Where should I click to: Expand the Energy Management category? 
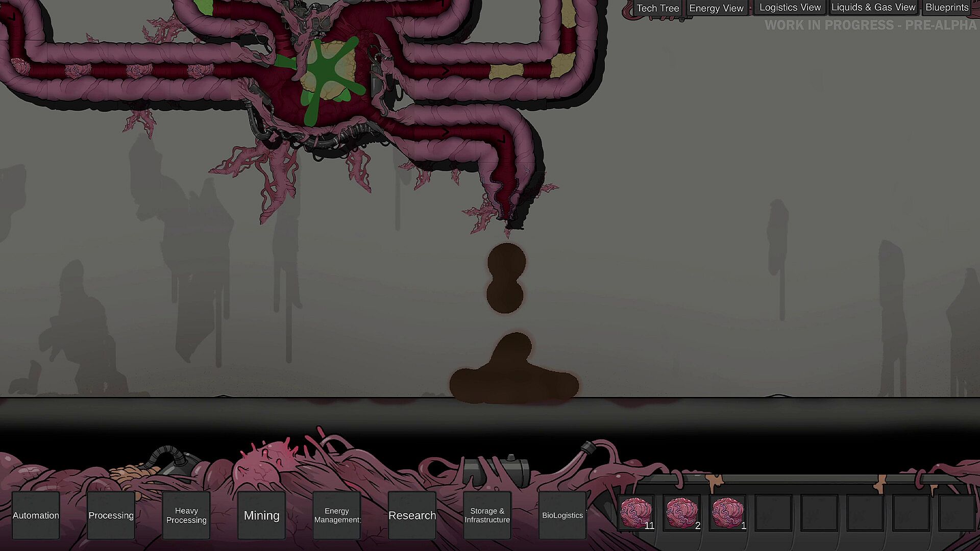click(x=337, y=515)
